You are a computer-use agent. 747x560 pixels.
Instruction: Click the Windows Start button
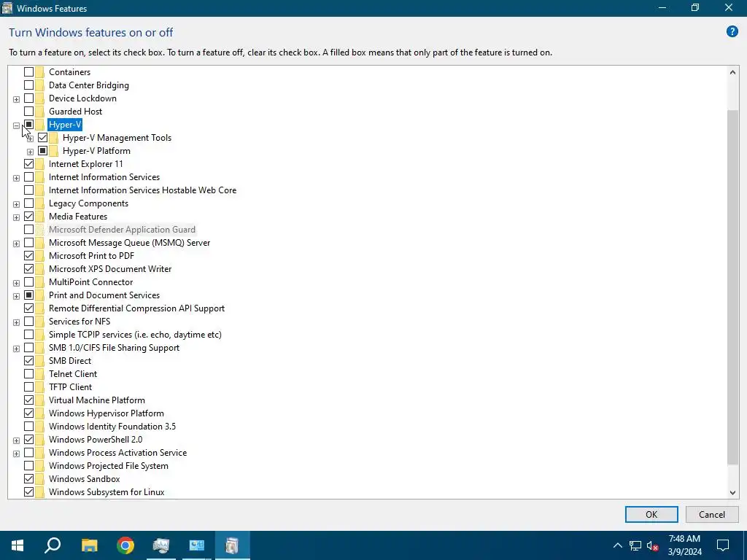coord(18,545)
